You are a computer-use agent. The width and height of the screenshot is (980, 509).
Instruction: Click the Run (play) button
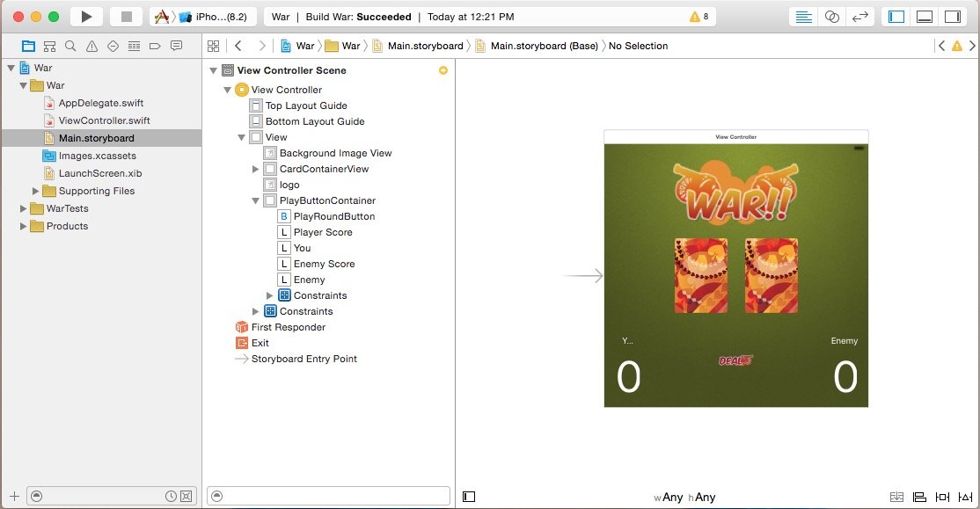(85, 17)
